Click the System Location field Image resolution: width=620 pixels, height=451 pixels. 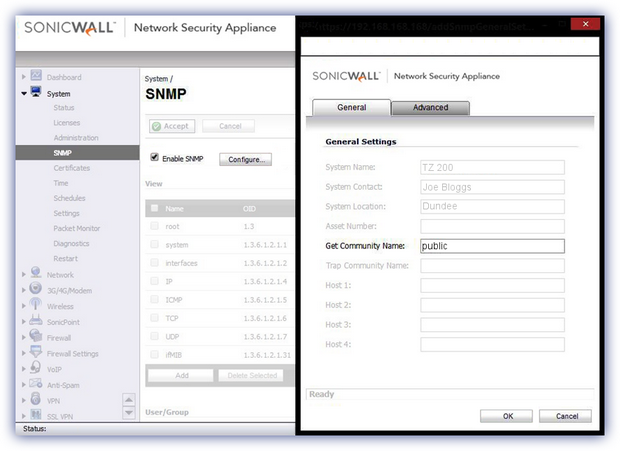[x=492, y=207]
